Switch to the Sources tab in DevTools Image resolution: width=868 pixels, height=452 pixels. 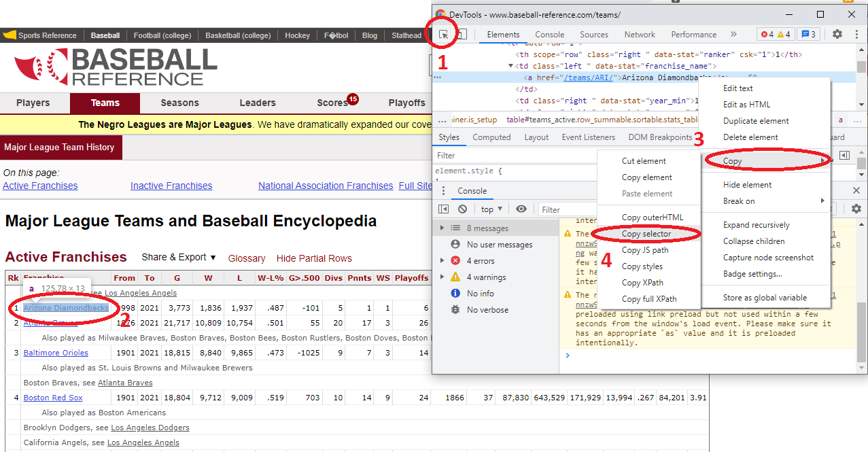[x=594, y=35]
